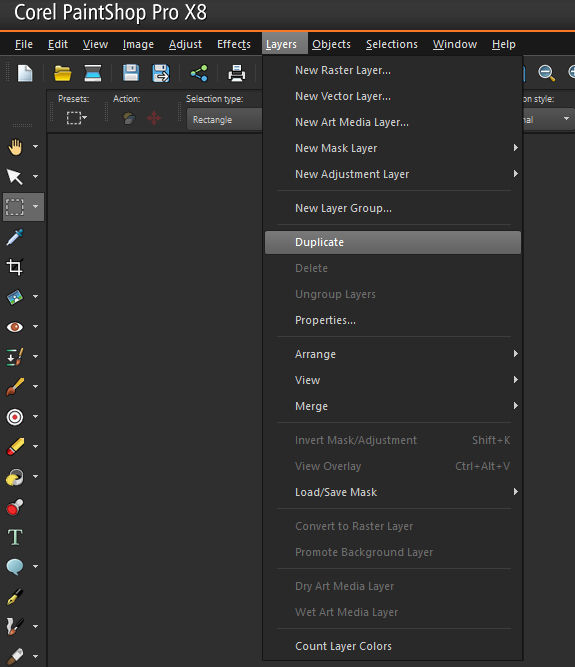Image resolution: width=575 pixels, height=667 pixels.
Task: Click the New document icon
Action: pos(25,73)
